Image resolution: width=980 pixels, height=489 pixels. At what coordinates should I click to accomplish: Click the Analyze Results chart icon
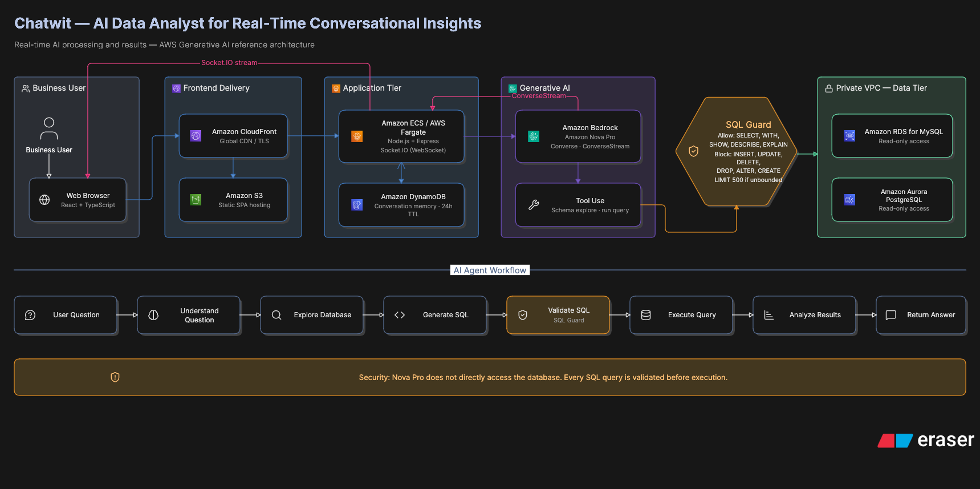click(x=769, y=315)
